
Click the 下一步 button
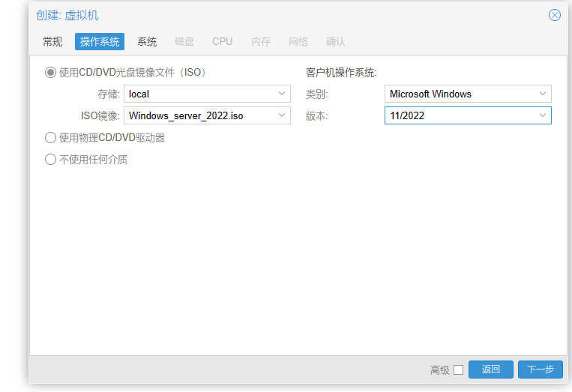pyautogui.click(x=541, y=370)
